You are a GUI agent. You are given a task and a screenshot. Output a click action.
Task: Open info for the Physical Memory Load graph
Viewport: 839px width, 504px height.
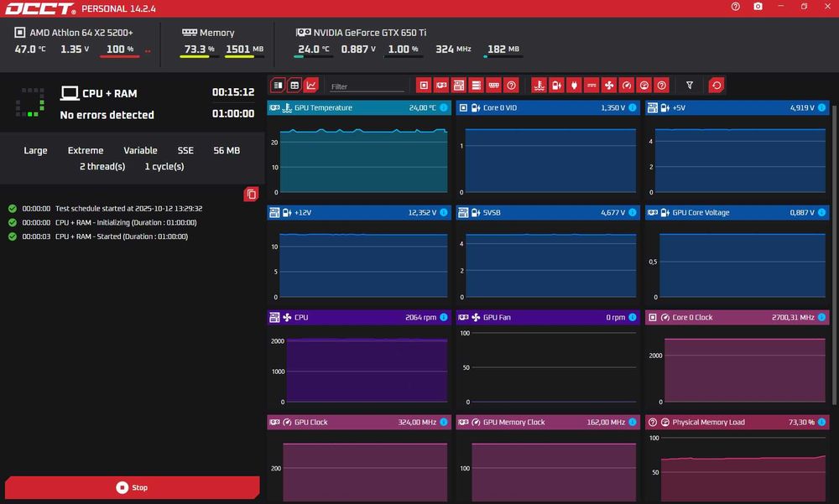821,422
